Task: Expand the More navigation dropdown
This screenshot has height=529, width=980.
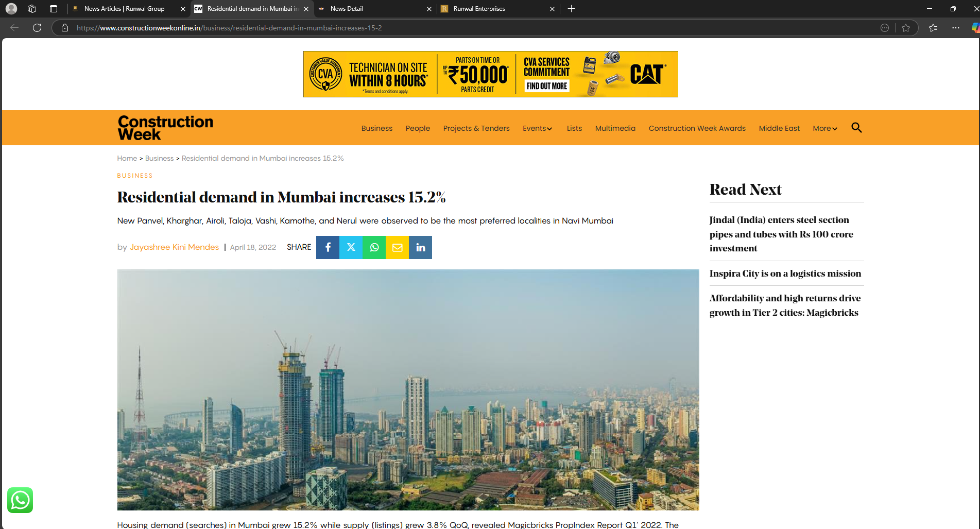Action: pyautogui.click(x=824, y=128)
